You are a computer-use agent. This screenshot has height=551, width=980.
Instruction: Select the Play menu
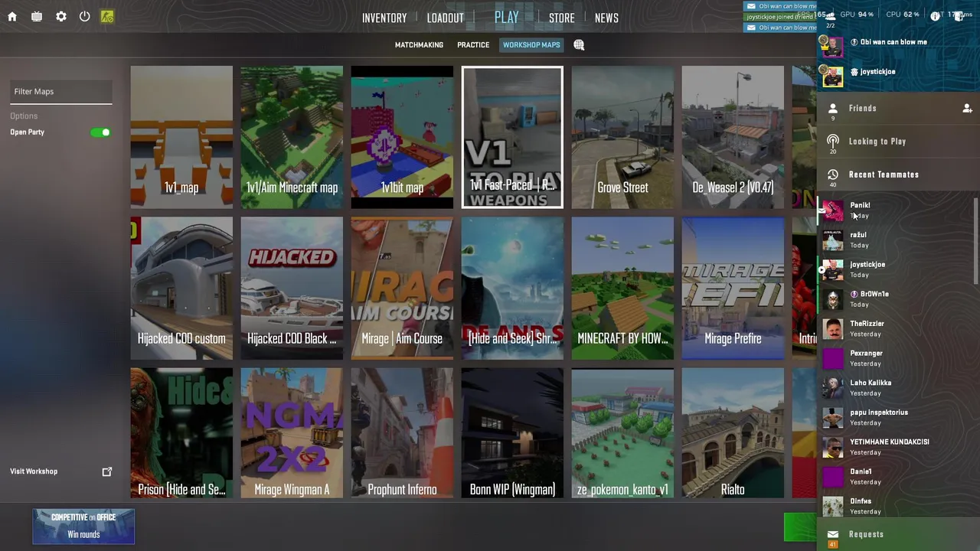pyautogui.click(x=506, y=17)
